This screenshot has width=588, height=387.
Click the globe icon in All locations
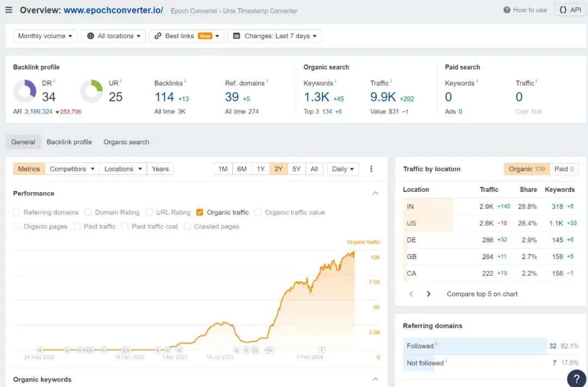(90, 36)
